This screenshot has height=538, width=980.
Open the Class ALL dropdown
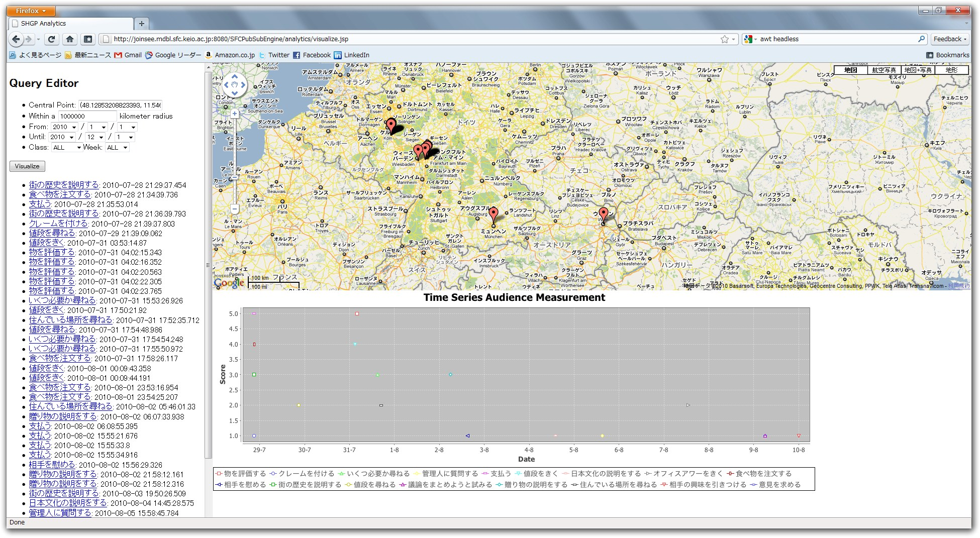[x=66, y=148]
